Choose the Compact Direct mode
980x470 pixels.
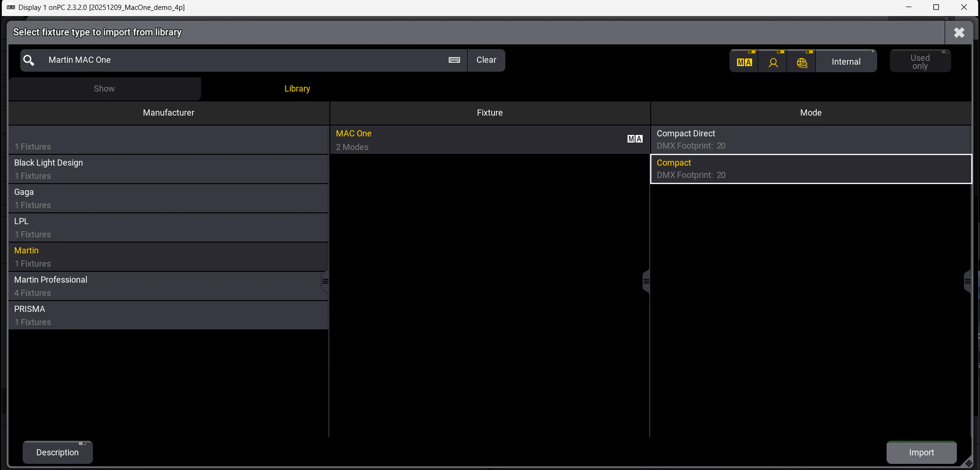[x=811, y=140]
